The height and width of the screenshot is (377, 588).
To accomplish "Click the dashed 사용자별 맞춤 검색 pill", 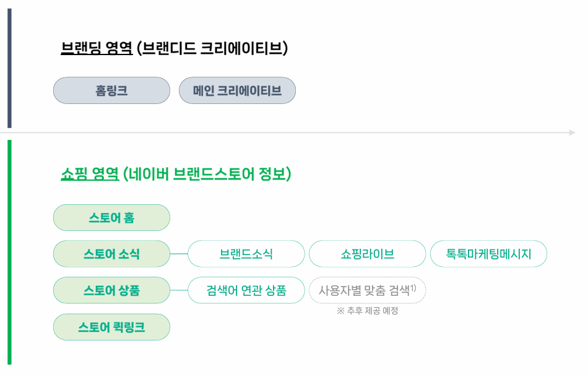I will [x=367, y=290].
